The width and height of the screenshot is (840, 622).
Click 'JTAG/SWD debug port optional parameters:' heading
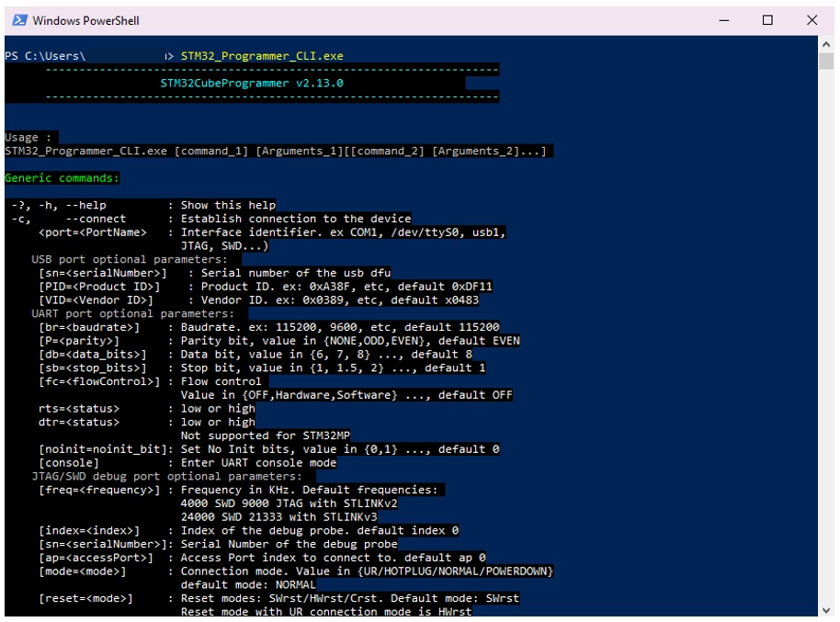[x=166, y=476]
